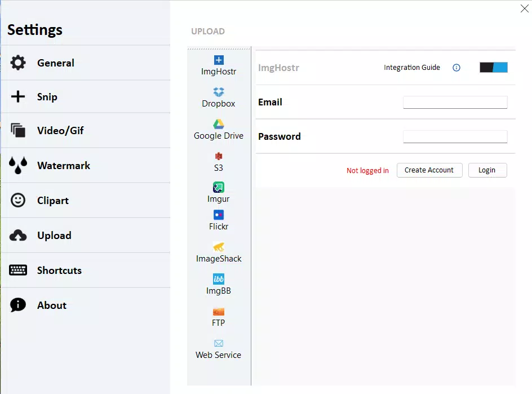The image size is (532, 394).
Task: Select the ImageShack service icon
Action: (x=219, y=247)
